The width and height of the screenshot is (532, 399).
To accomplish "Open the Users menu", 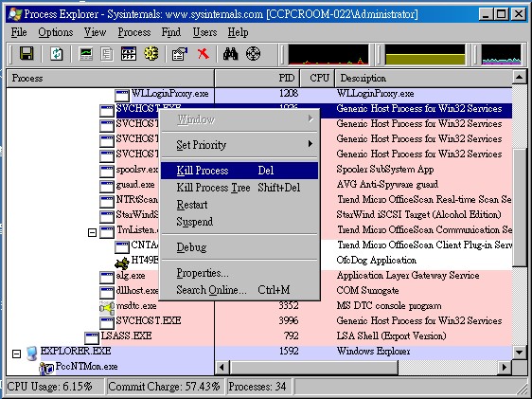I will [204, 32].
